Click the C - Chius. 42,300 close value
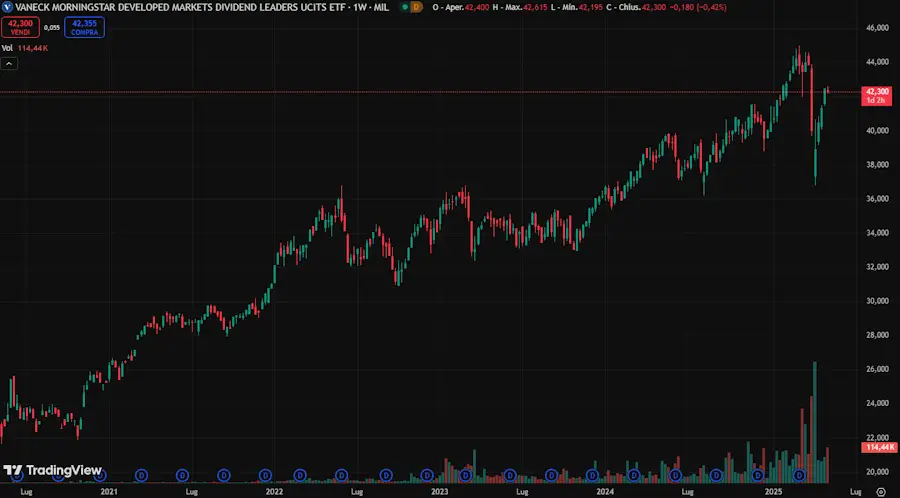900x498 pixels. pyautogui.click(x=635, y=7)
